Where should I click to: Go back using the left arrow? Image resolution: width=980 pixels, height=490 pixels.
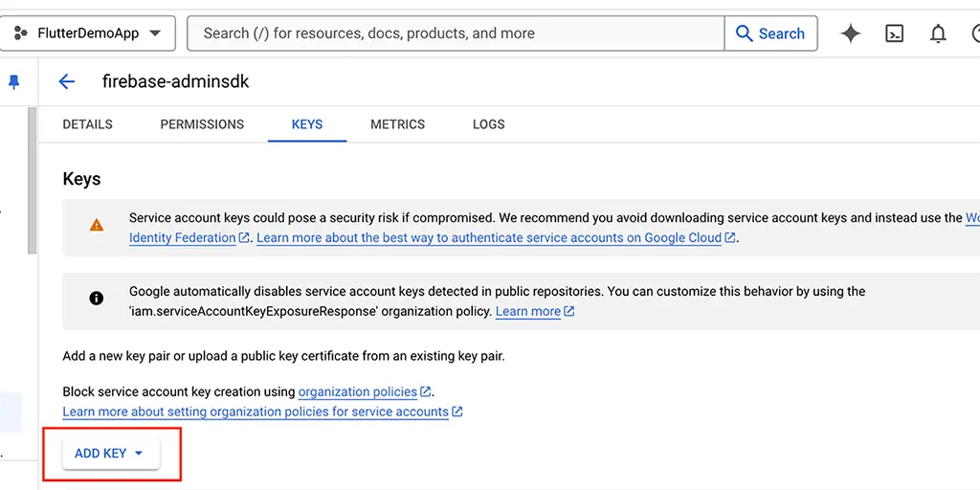tap(66, 82)
